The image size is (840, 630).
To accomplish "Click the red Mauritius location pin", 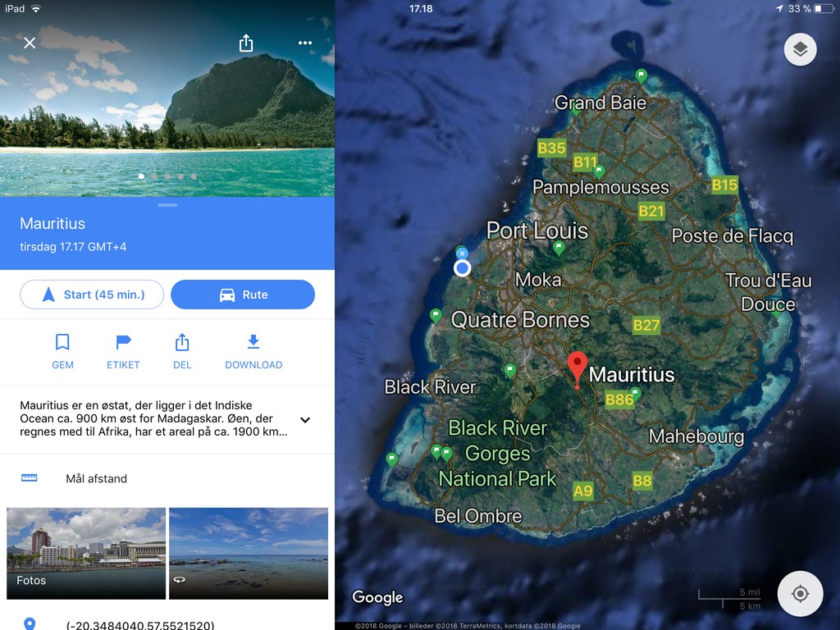I will [x=577, y=368].
